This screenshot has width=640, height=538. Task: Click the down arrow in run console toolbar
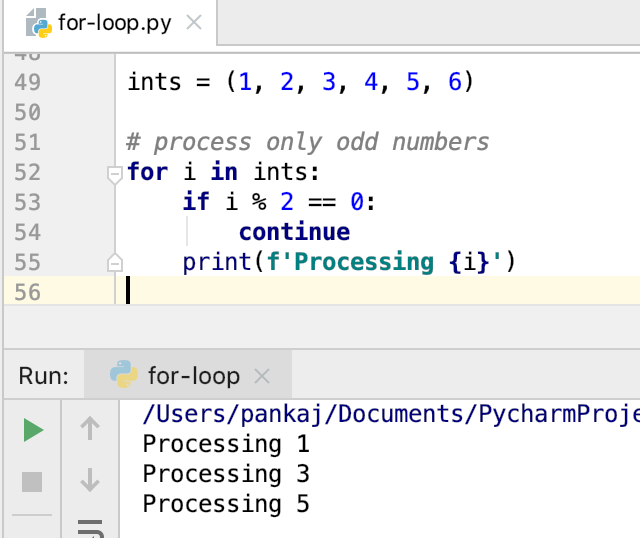point(90,480)
